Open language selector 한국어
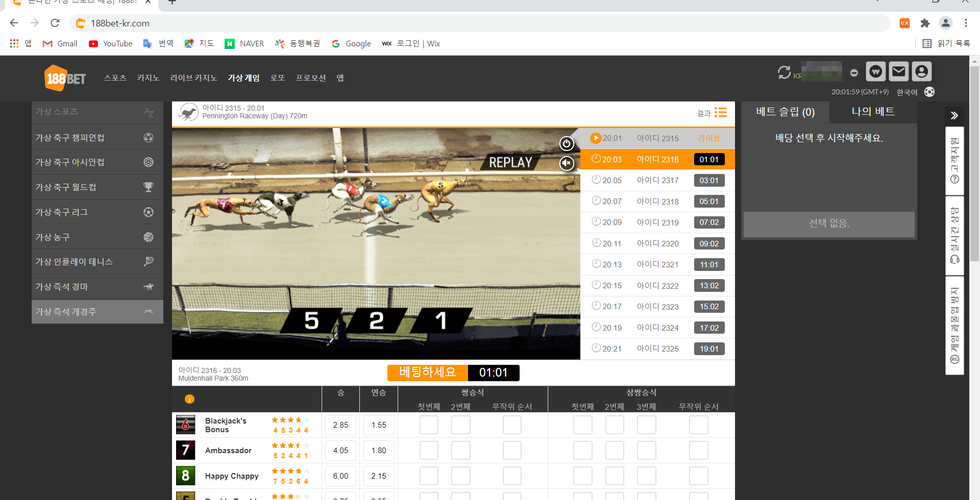Viewport: 980px width, 500px height. [907, 92]
